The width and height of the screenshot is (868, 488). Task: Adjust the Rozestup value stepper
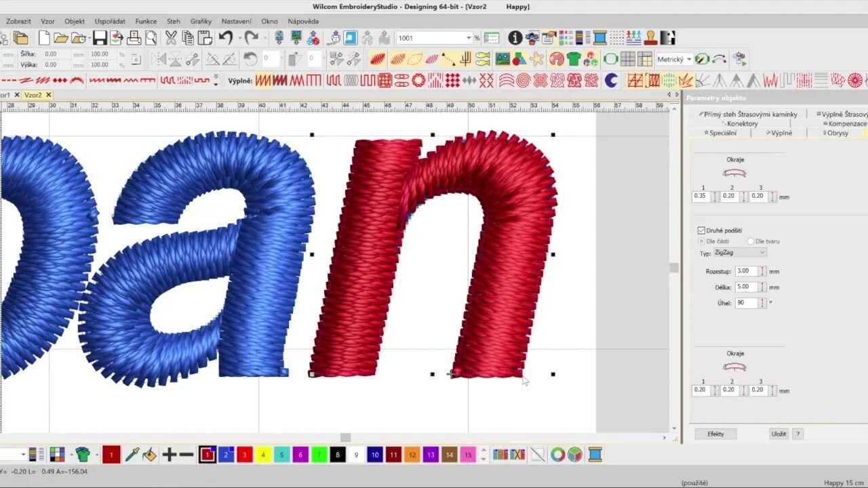(762, 271)
